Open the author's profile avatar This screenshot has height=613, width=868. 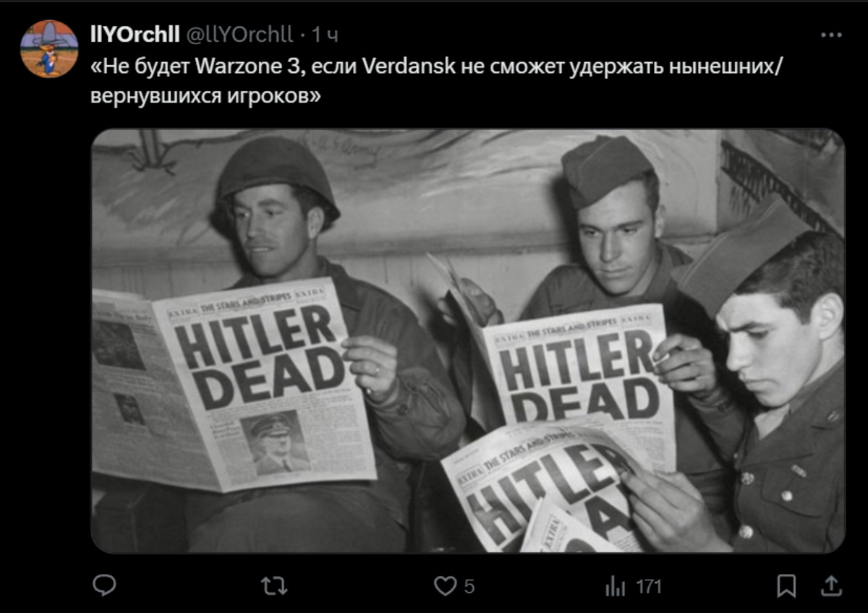[49, 48]
